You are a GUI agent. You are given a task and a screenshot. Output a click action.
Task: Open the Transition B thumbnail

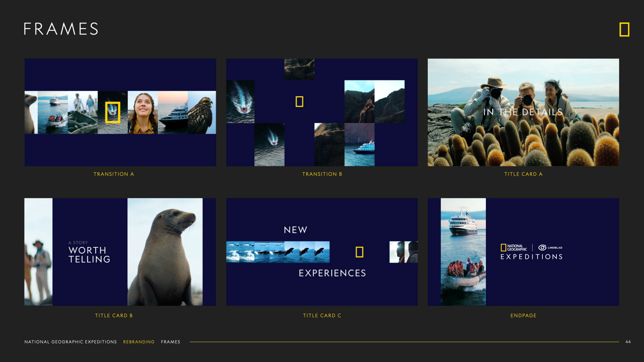322,112
